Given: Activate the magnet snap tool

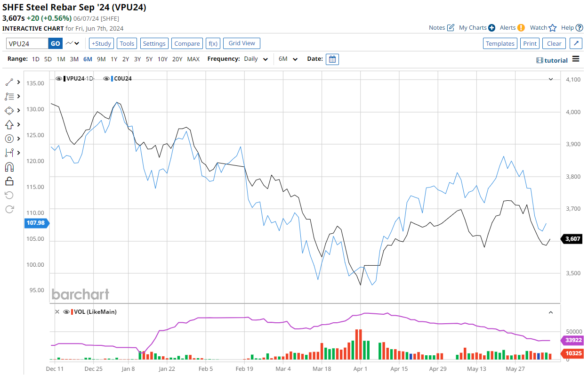Looking at the screenshot, I should [x=9, y=167].
